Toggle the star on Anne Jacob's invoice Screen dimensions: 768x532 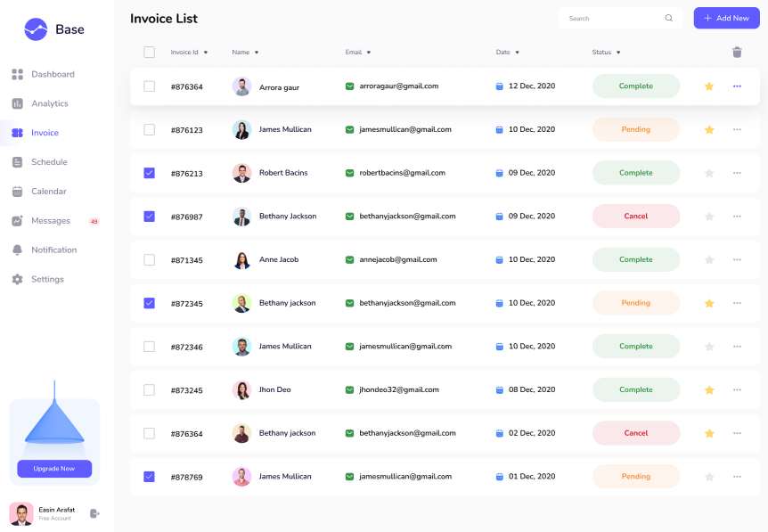coord(709,259)
